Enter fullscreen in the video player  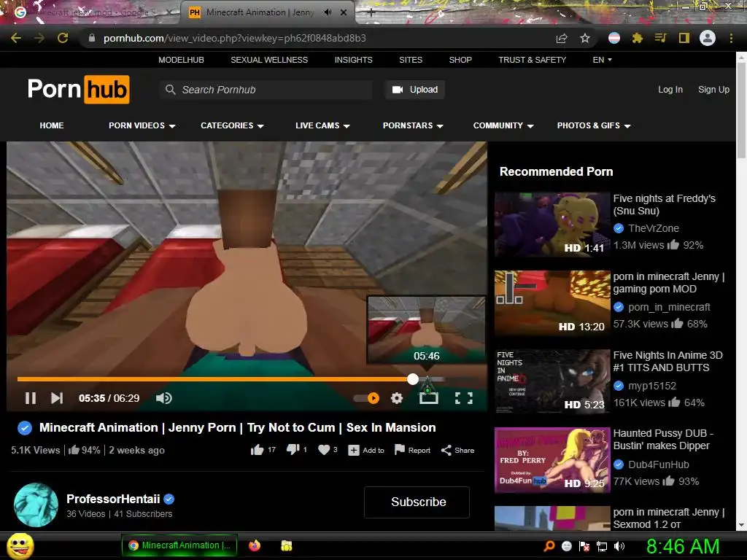(x=463, y=398)
